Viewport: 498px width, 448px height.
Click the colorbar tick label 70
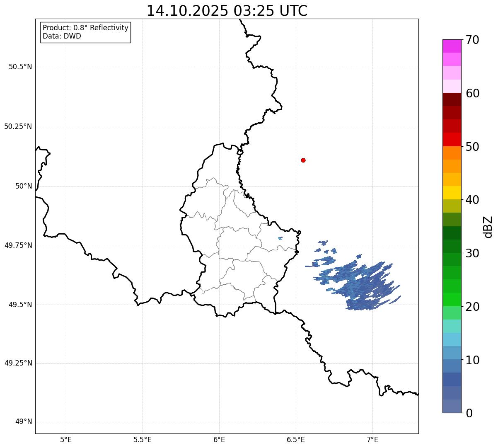[x=472, y=40]
